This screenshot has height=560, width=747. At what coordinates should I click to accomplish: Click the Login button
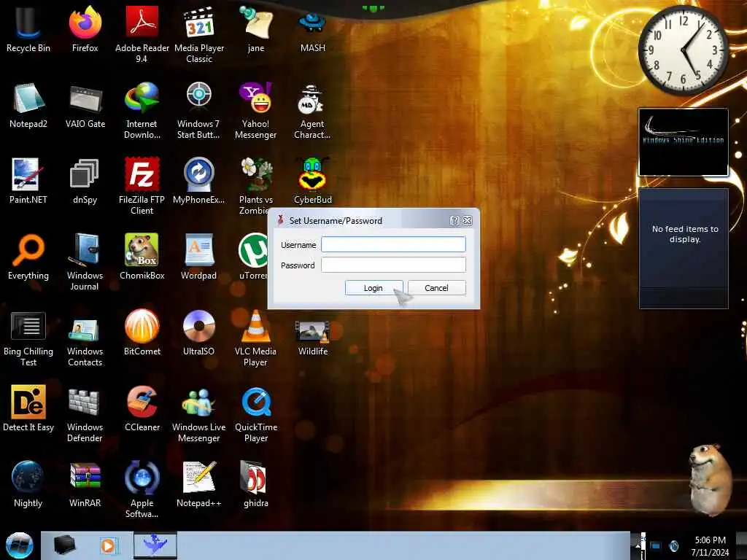coord(373,287)
